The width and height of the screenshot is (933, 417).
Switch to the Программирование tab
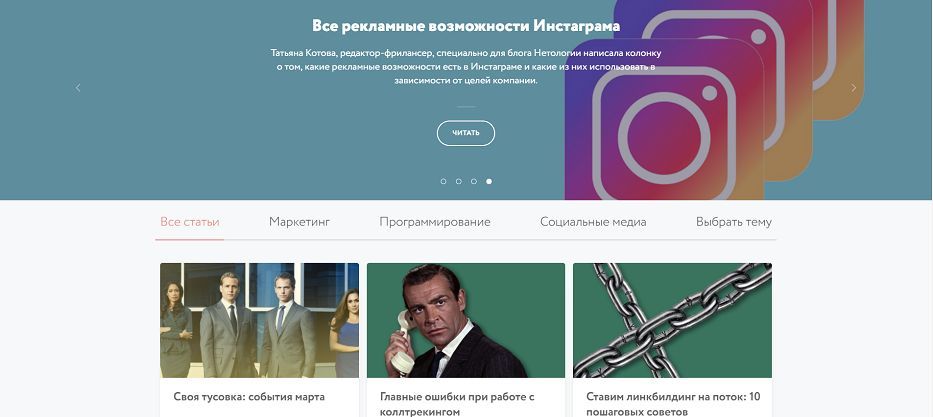tap(435, 222)
